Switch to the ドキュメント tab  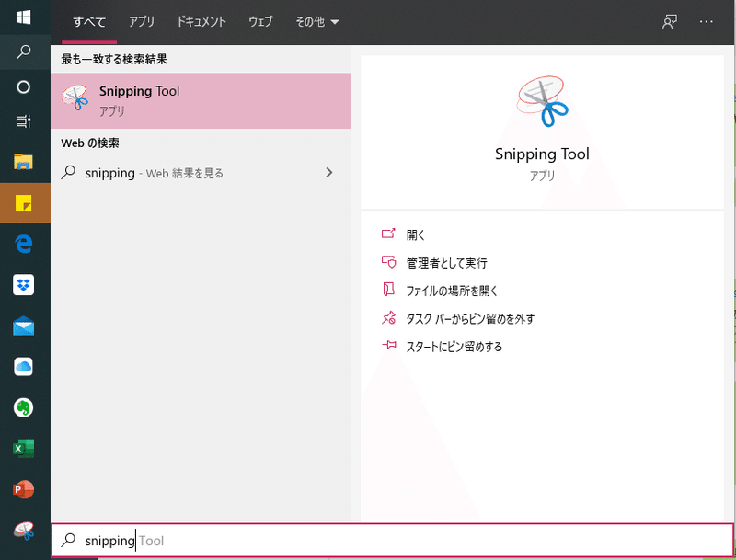click(201, 21)
